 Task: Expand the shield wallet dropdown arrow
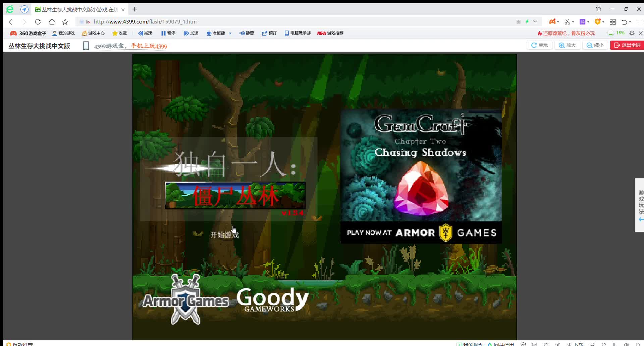pyautogui.click(x=603, y=22)
